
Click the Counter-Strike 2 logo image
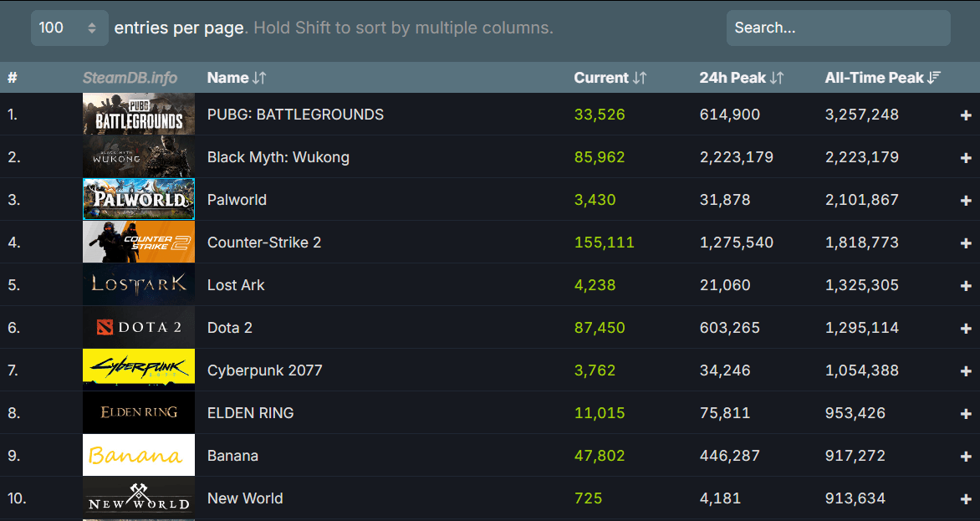(139, 243)
